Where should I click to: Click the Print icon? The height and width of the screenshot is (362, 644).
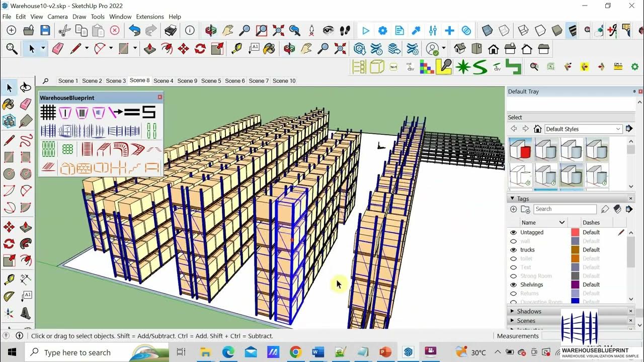(x=171, y=31)
